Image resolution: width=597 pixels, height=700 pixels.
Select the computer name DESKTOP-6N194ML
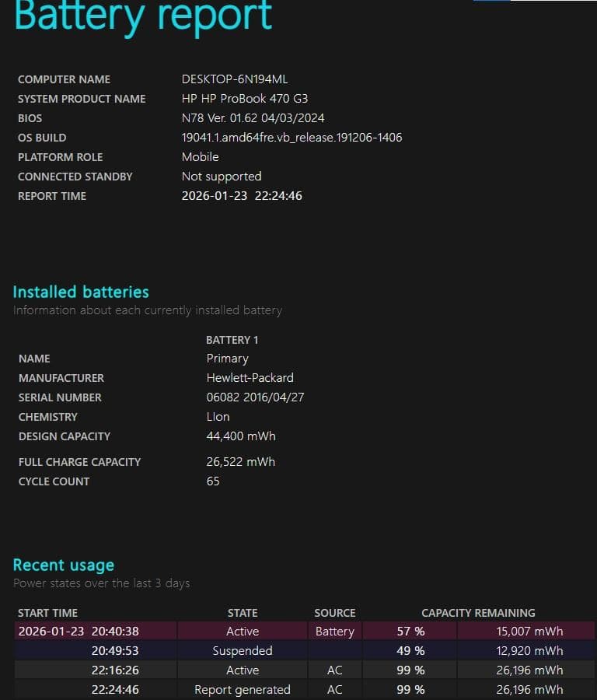click(235, 79)
